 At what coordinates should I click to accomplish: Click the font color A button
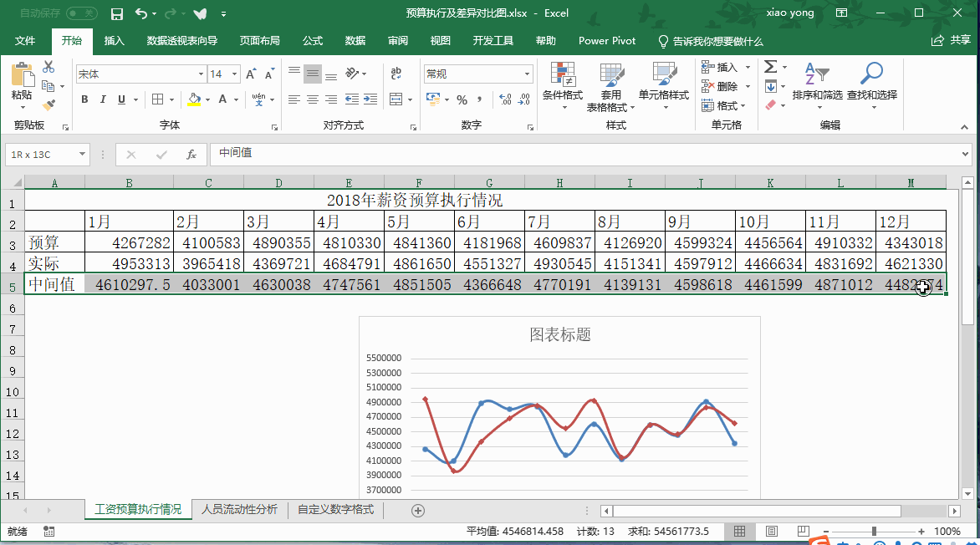(x=222, y=99)
